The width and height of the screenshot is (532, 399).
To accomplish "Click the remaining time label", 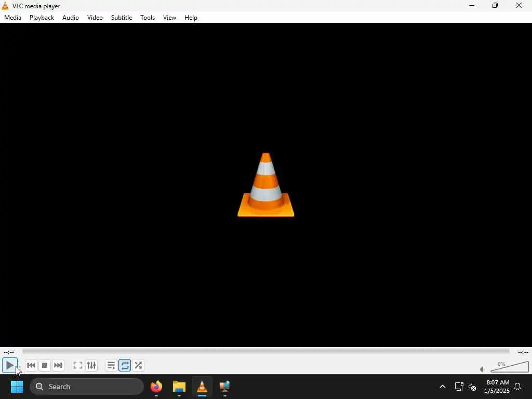I will [x=523, y=352].
